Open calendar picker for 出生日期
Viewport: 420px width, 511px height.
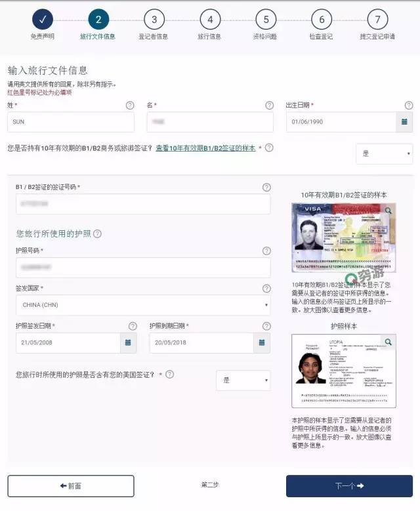click(404, 122)
